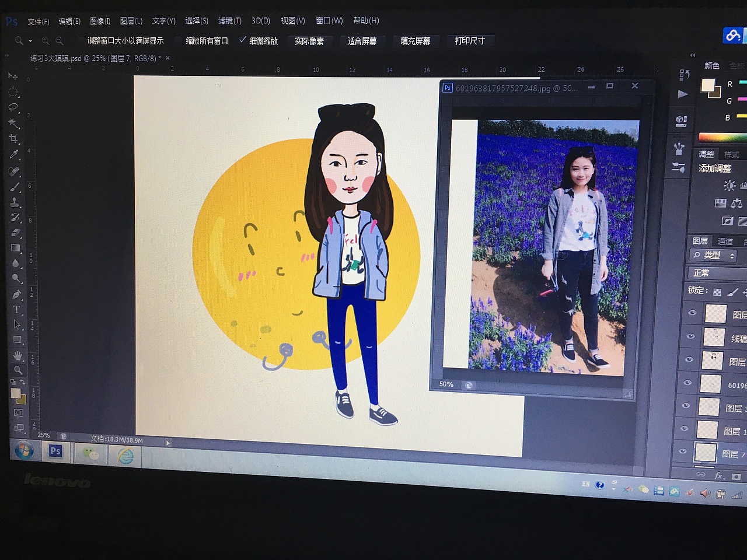Hide the 图层 7 layer
This screenshot has width=747, height=560.
click(683, 452)
